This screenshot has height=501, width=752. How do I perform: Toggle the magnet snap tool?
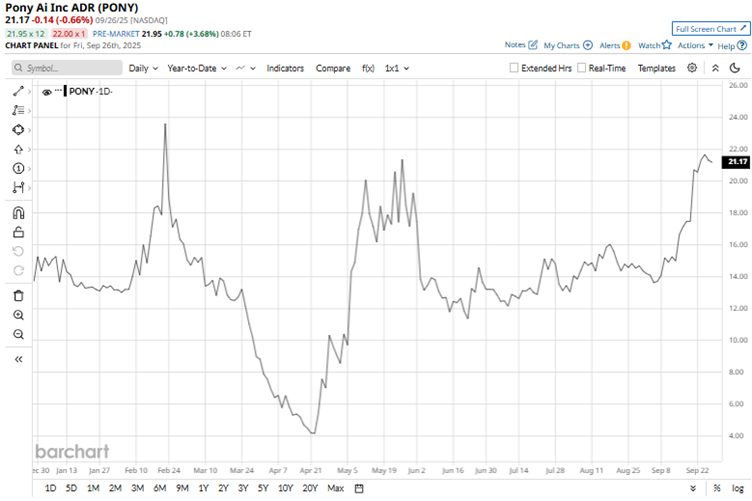(x=18, y=213)
